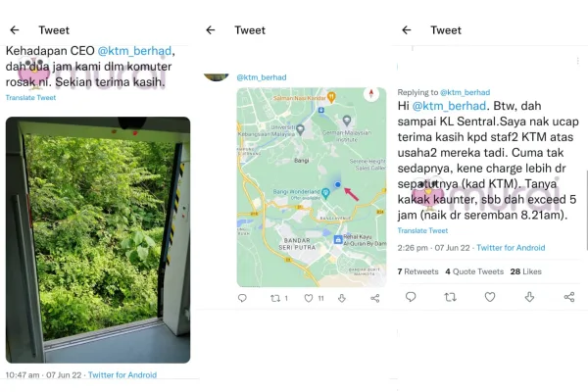The image size is (588, 392).
Task: View the 28 Likes list
Action: (x=525, y=271)
